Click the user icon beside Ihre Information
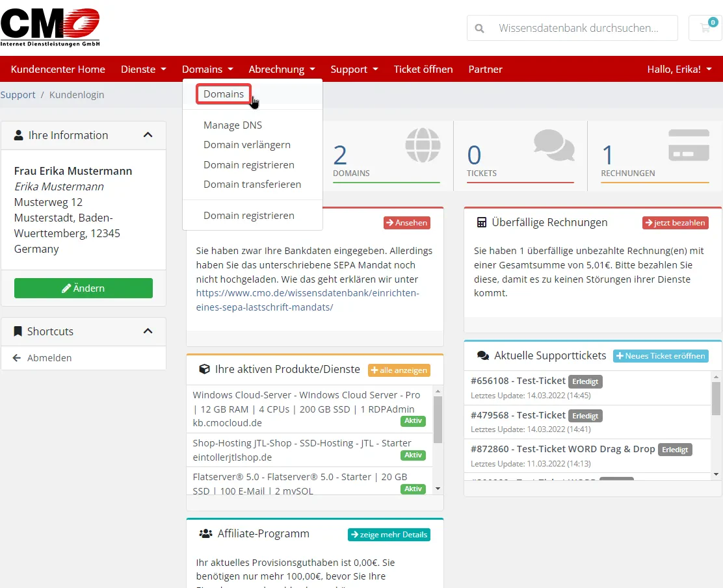The height and width of the screenshot is (588, 723). (18, 136)
